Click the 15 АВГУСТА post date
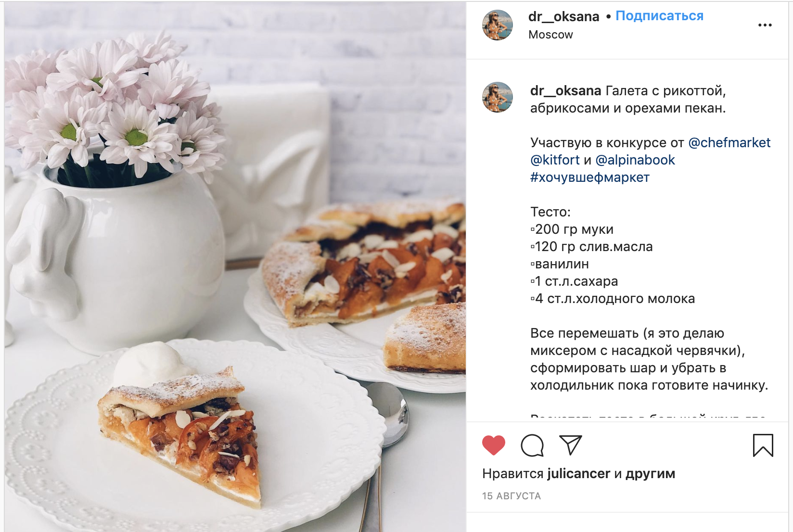793x532 pixels. 512,496
